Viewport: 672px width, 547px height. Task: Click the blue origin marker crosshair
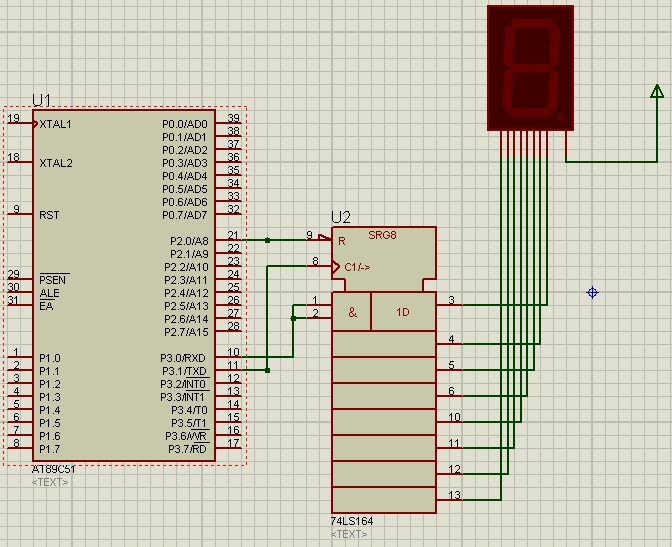(x=592, y=292)
